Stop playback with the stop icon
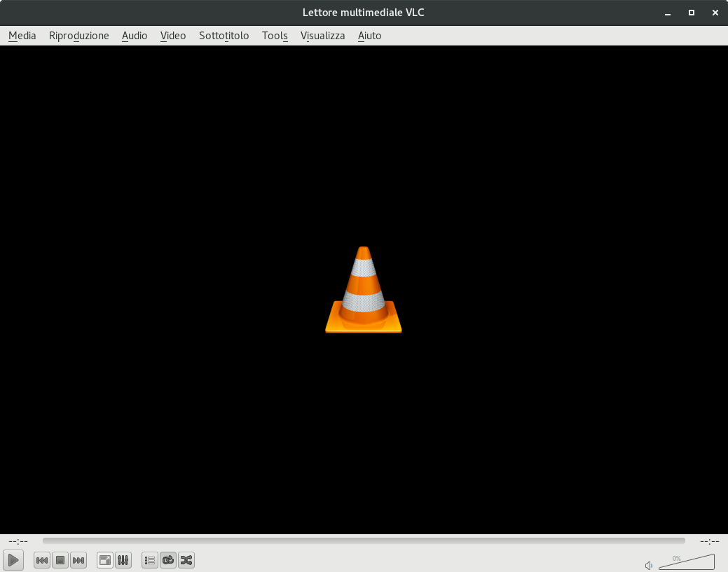This screenshot has width=728, height=572. [x=60, y=560]
